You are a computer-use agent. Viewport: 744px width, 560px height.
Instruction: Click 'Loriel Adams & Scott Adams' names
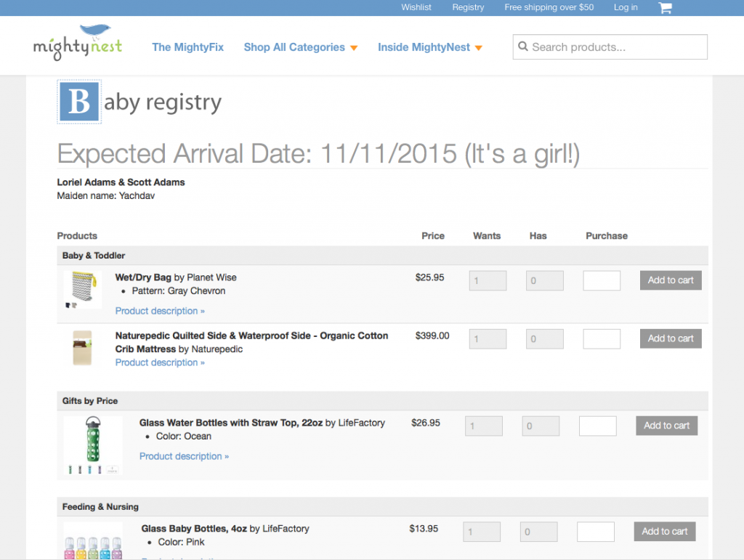121,182
